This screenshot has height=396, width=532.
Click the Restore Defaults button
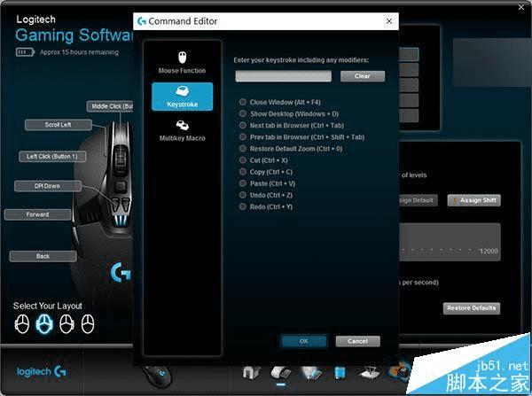472,308
